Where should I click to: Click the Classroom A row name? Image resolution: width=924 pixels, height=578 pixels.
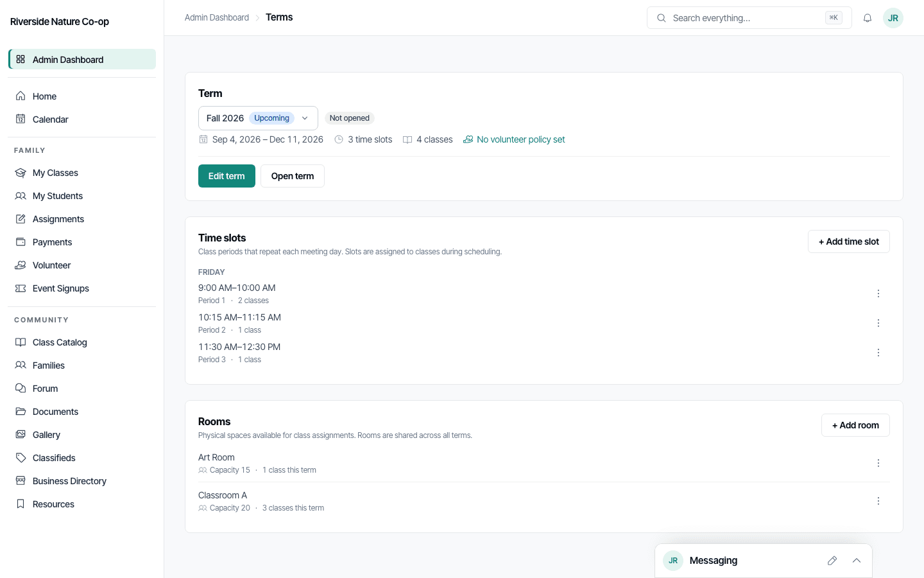(x=223, y=495)
